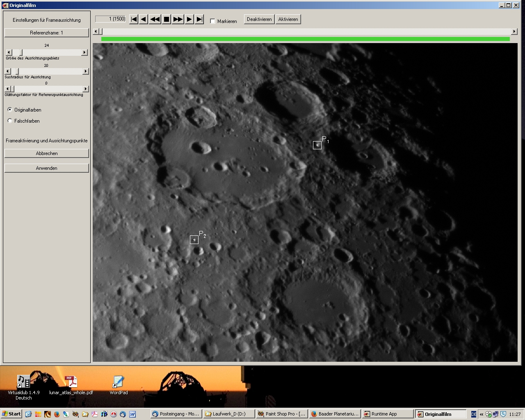Click right arrow of Suchradius slider
This screenshot has width=525, height=420.
[x=85, y=71]
